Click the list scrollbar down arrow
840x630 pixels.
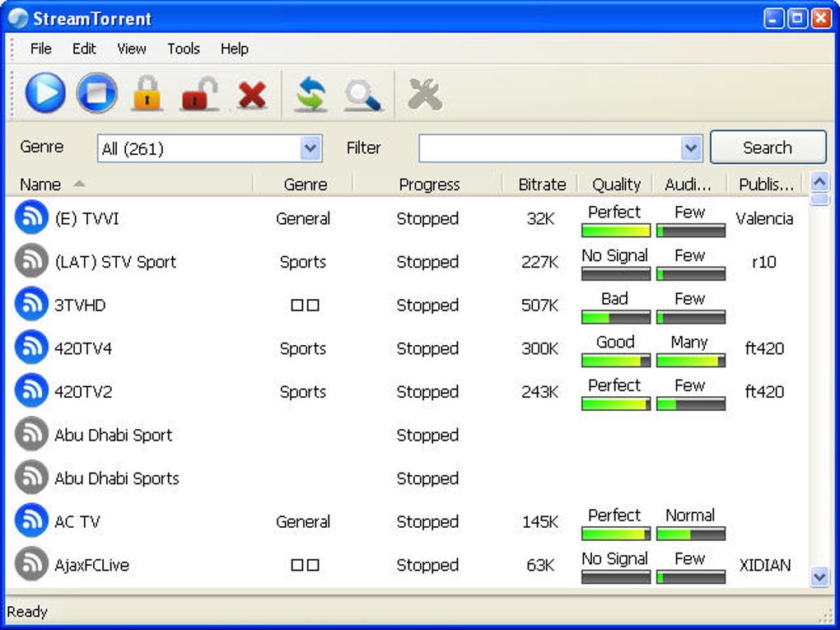click(x=819, y=576)
